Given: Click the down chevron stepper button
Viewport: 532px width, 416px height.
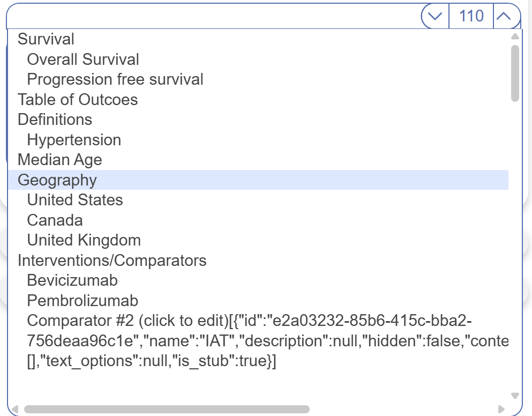Looking at the screenshot, I should click(x=435, y=16).
